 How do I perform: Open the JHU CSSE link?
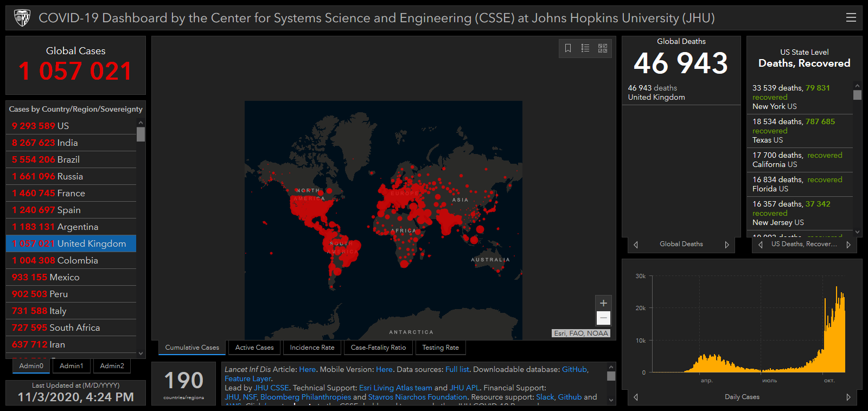tap(271, 388)
